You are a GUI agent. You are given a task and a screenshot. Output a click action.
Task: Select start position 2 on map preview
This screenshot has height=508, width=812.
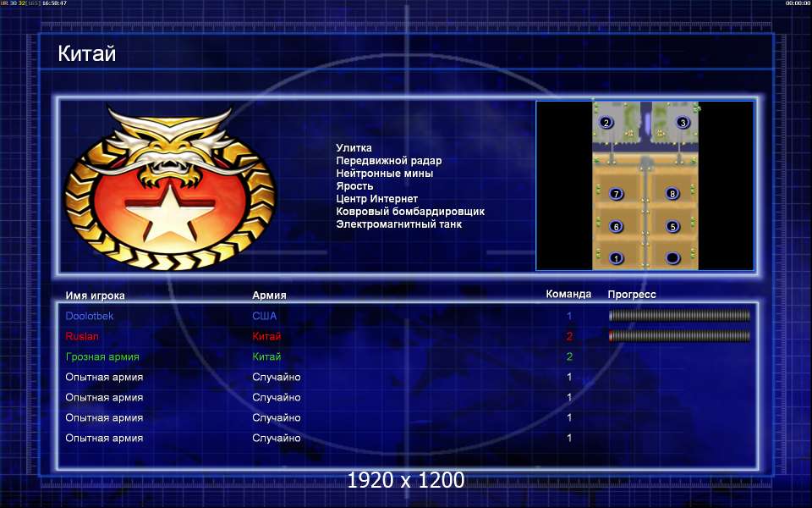(606, 123)
